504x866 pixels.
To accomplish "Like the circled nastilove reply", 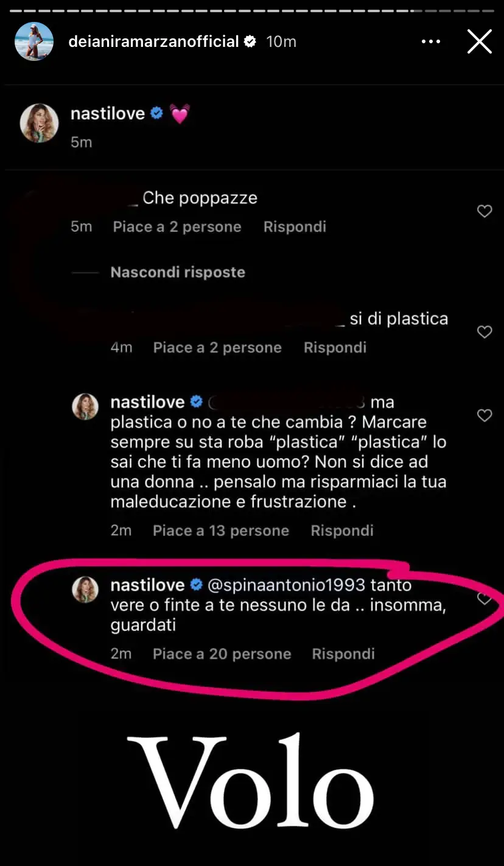I will pos(485,599).
